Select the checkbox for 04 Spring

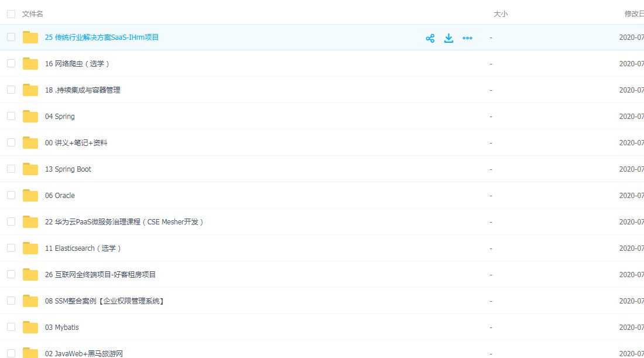(11, 116)
